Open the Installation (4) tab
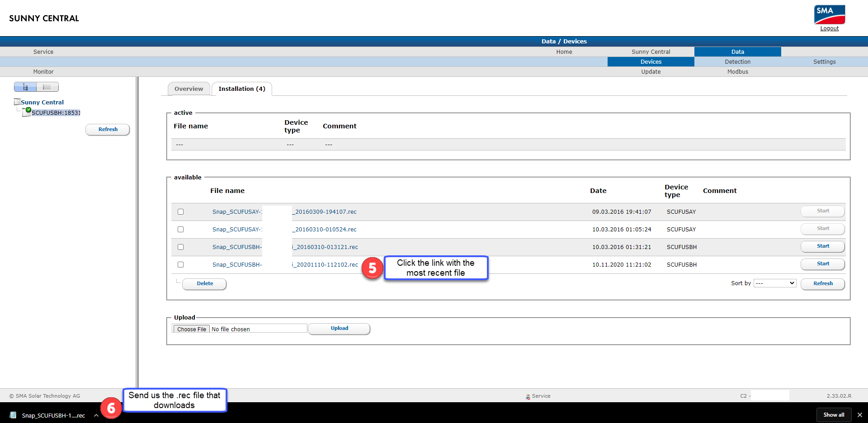 pos(242,89)
